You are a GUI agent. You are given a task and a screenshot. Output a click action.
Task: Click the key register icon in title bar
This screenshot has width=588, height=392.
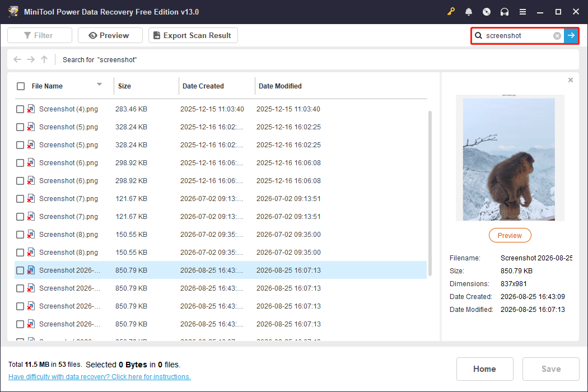[x=451, y=12]
